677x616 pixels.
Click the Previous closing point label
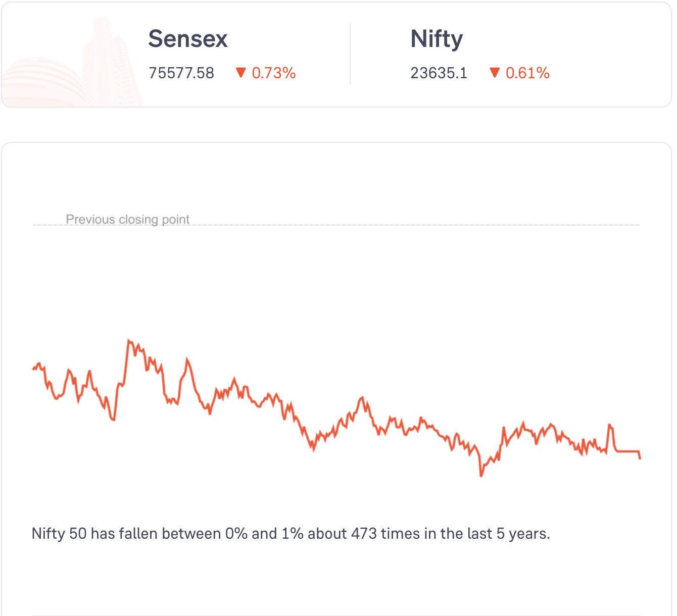click(128, 219)
